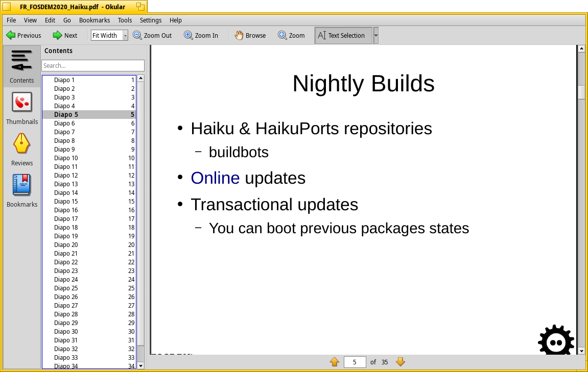
Task: Select Diapo 7 in contents
Action: (x=89, y=132)
